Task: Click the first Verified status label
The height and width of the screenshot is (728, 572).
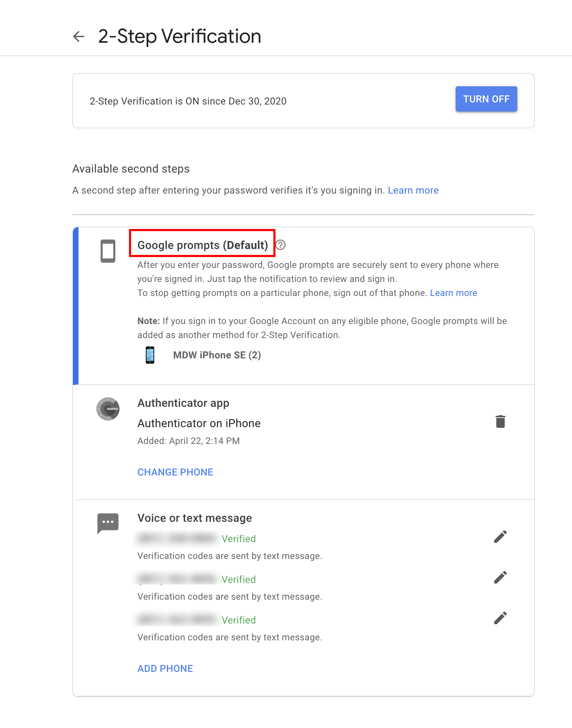Action: [x=239, y=539]
